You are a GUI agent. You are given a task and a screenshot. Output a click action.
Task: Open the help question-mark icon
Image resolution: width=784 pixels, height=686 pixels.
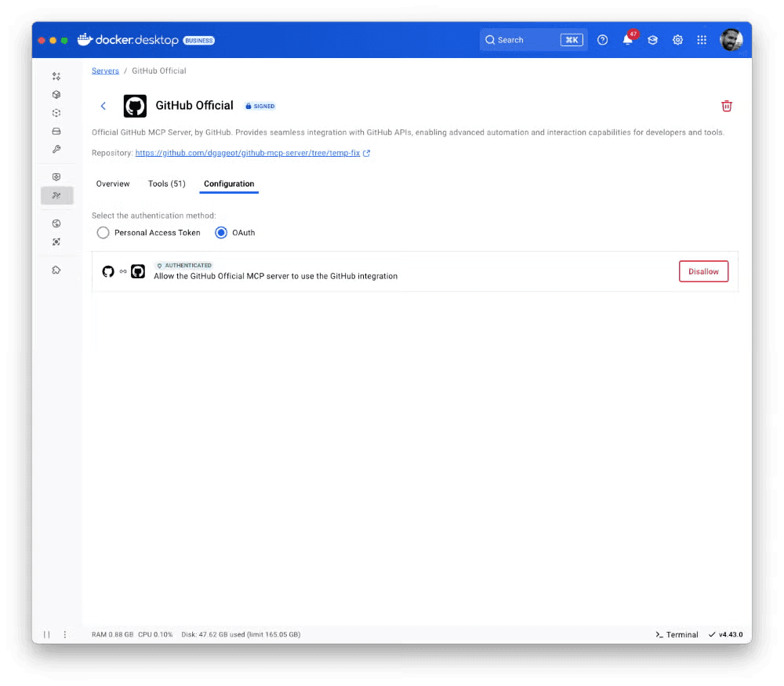[x=602, y=40]
